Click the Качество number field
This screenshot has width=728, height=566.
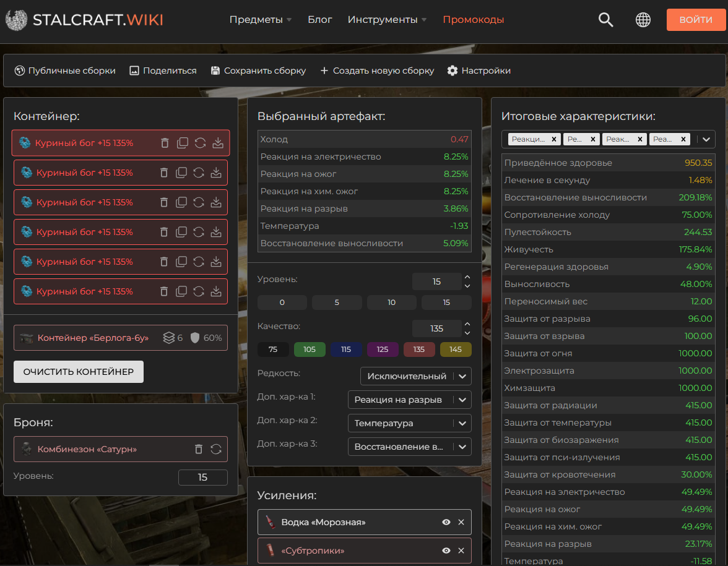click(x=436, y=328)
